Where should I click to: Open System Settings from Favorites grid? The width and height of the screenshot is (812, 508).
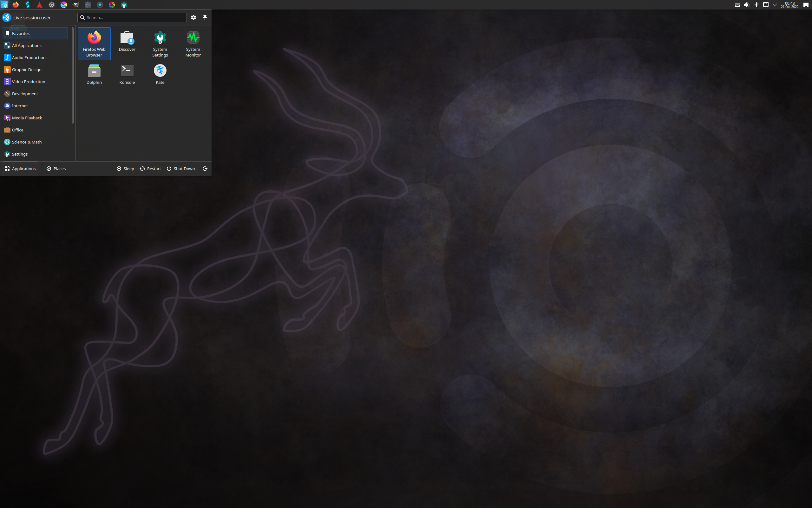tap(160, 44)
